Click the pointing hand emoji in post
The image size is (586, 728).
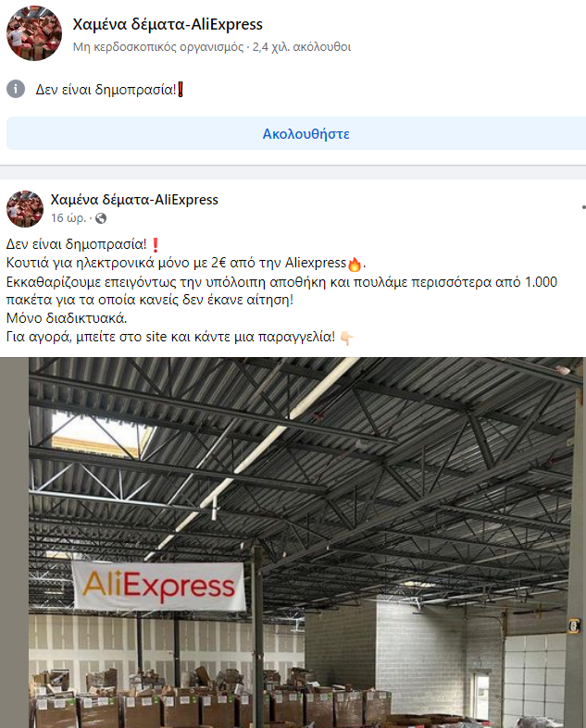(346, 338)
